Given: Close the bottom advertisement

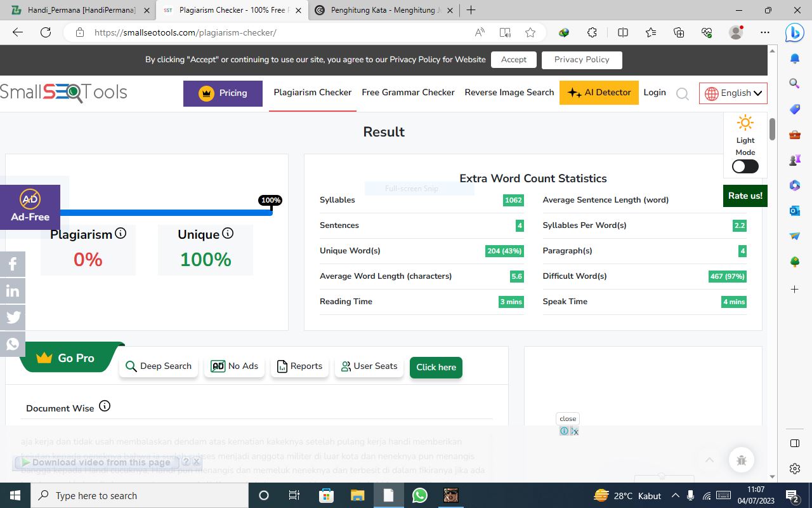Looking at the screenshot, I should point(568,418).
